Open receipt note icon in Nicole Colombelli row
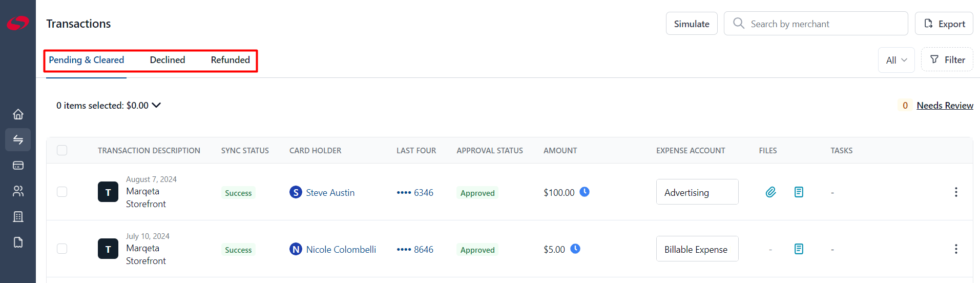Screen dimensions: 980x283 click(x=799, y=249)
